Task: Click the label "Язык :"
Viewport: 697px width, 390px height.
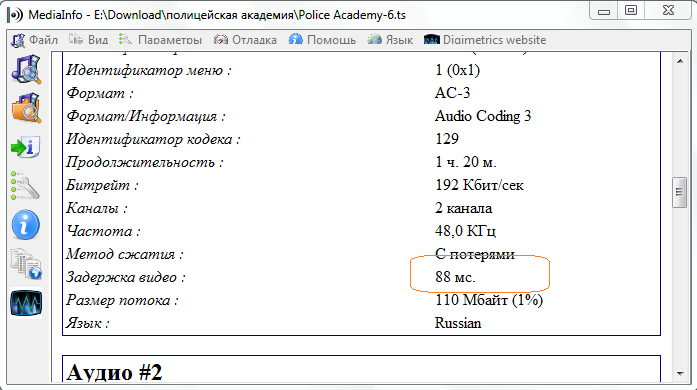Action: (88, 323)
